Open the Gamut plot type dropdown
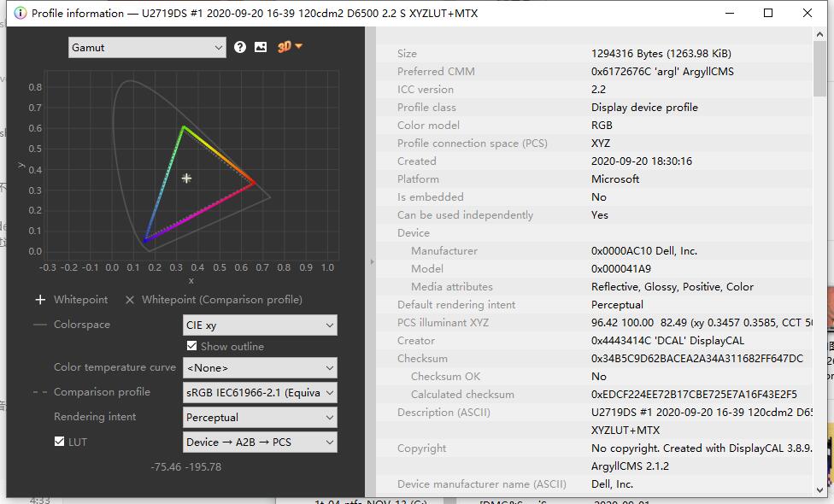The height and width of the screenshot is (504, 834). (147, 47)
